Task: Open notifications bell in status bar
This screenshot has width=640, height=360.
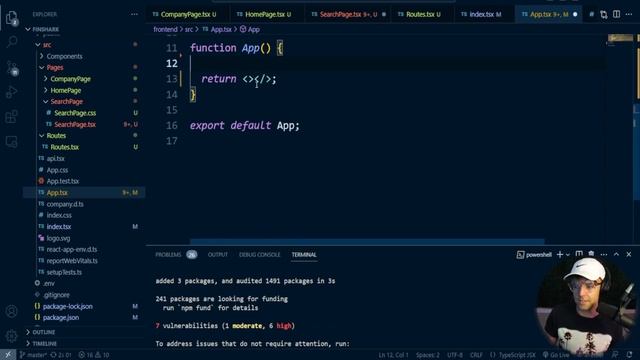Action: [629, 355]
